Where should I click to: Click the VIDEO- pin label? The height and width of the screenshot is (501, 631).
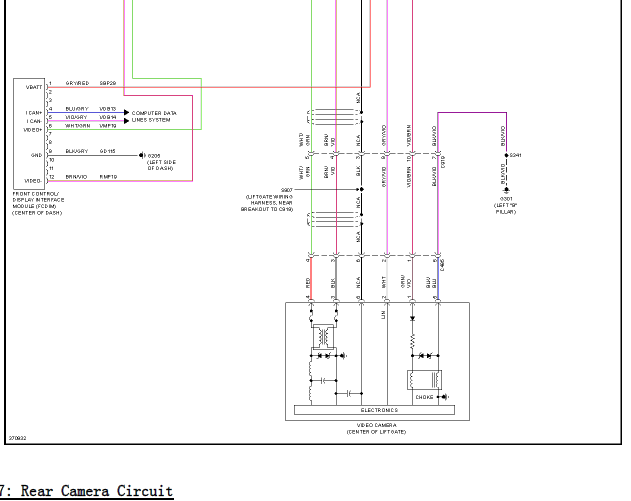(x=33, y=181)
